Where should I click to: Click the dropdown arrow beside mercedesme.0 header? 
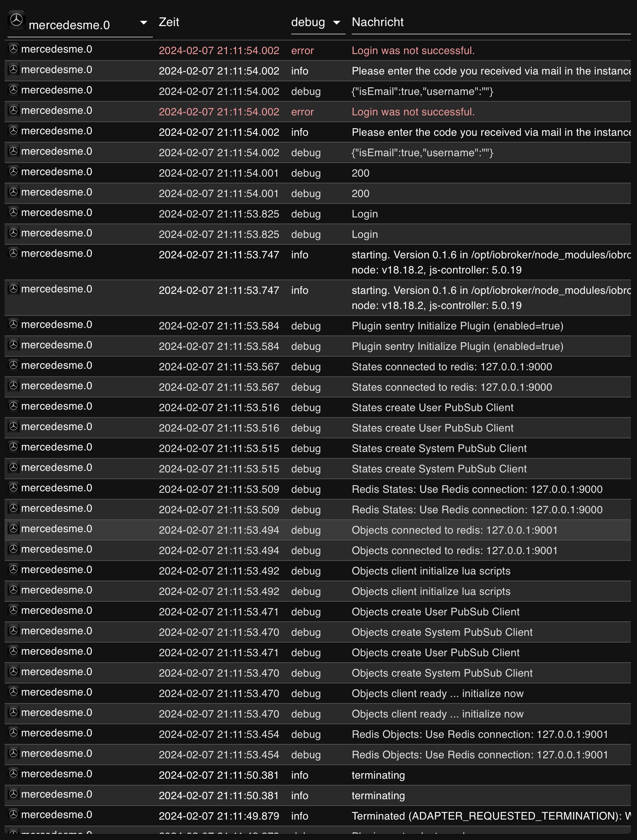(144, 23)
